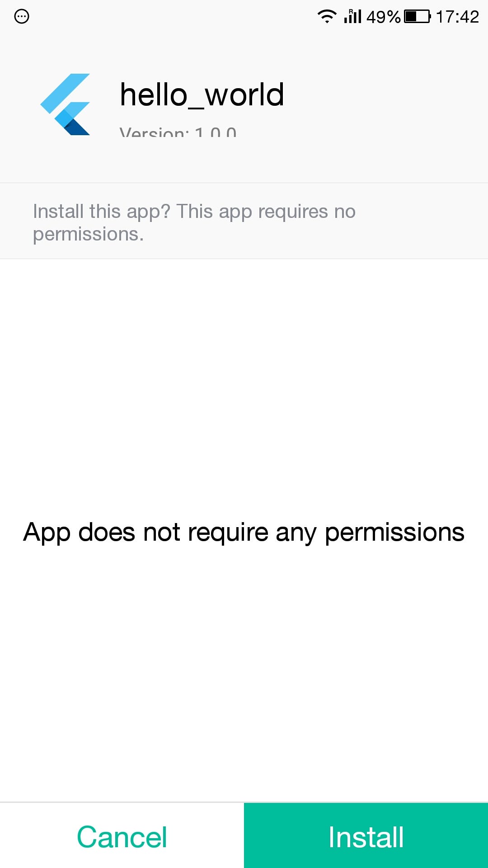The width and height of the screenshot is (488, 868).
Task: Select the hello_world app title
Action: (x=202, y=95)
